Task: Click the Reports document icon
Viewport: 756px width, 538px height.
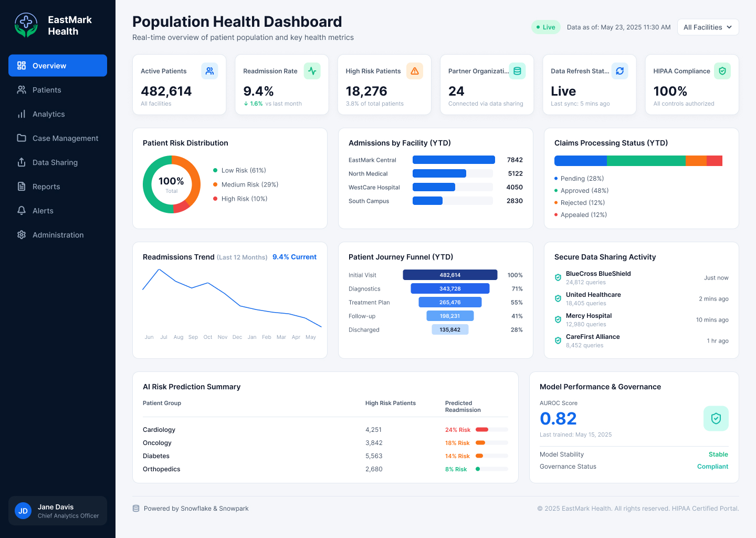Action: pos(22,187)
